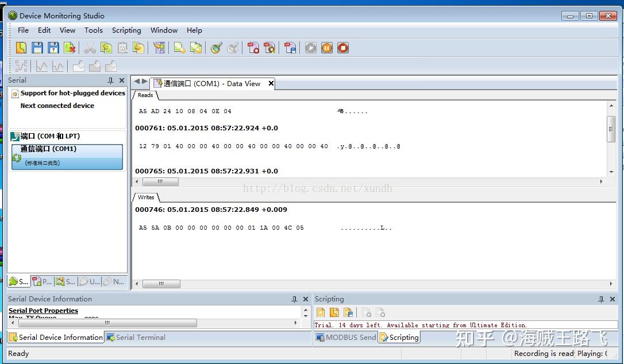The image size is (624, 364).
Task: Select the Writes tab
Action: click(146, 198)
